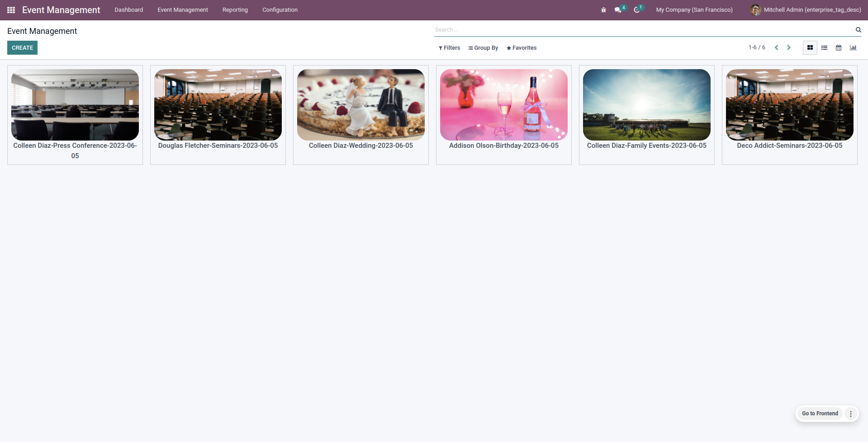Open the My Company (San Francisco) switcher
The height and width of the screenshot is (442, 868).
(x=694, y=10)
